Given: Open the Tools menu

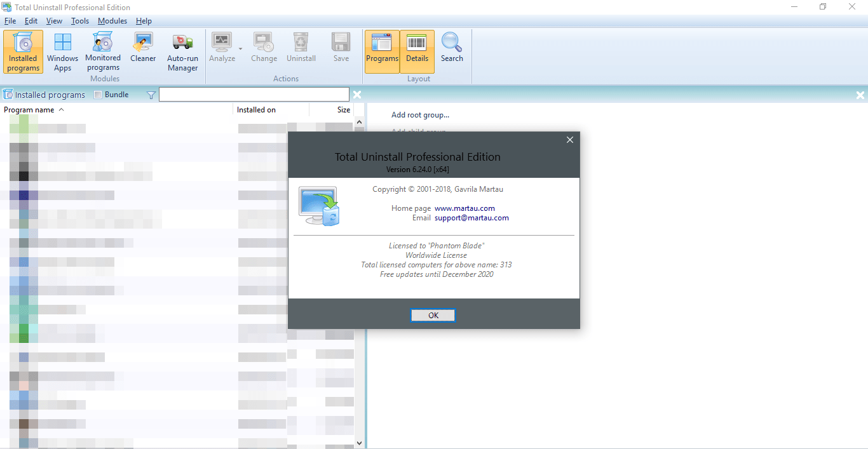Looking at the screenshot, I should click(x=80, y=21).
